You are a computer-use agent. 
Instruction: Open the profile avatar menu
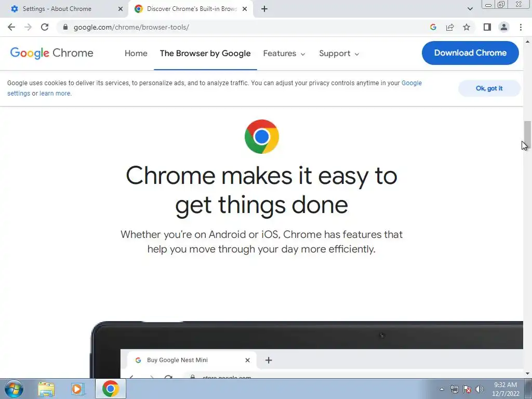coord(504,27)
